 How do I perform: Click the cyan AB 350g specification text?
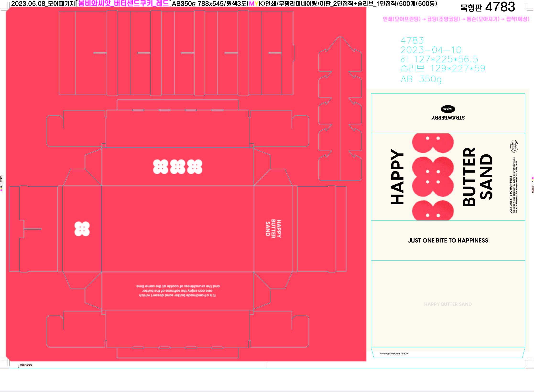[421, 79]
